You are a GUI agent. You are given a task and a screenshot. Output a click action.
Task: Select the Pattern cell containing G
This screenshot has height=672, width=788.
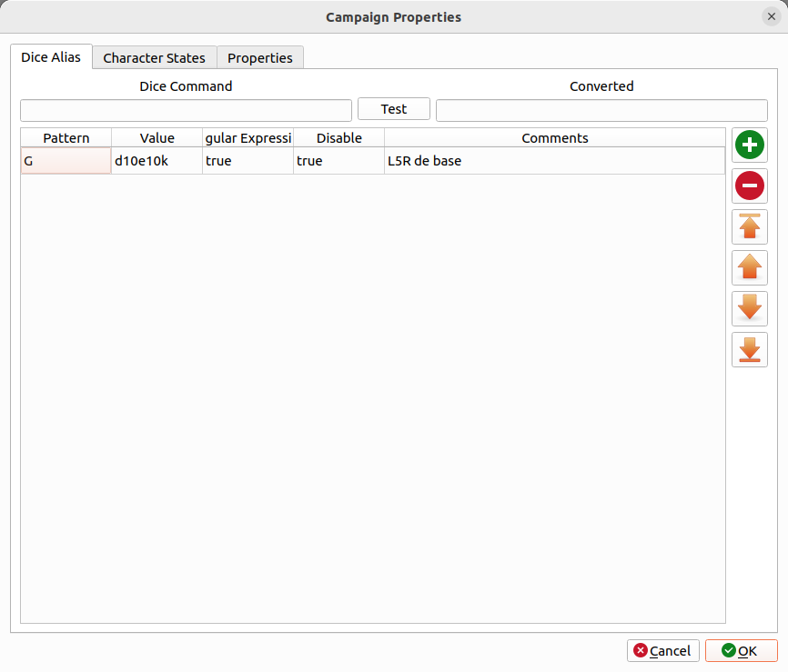click(66, 161)
